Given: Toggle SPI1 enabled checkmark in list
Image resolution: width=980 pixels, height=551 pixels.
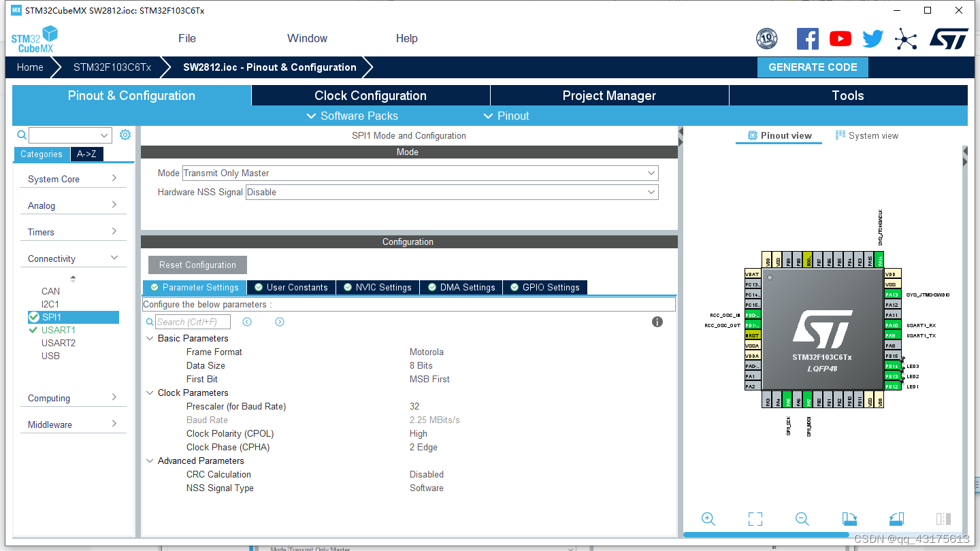Looking at the screenshot, I should 33,317.
